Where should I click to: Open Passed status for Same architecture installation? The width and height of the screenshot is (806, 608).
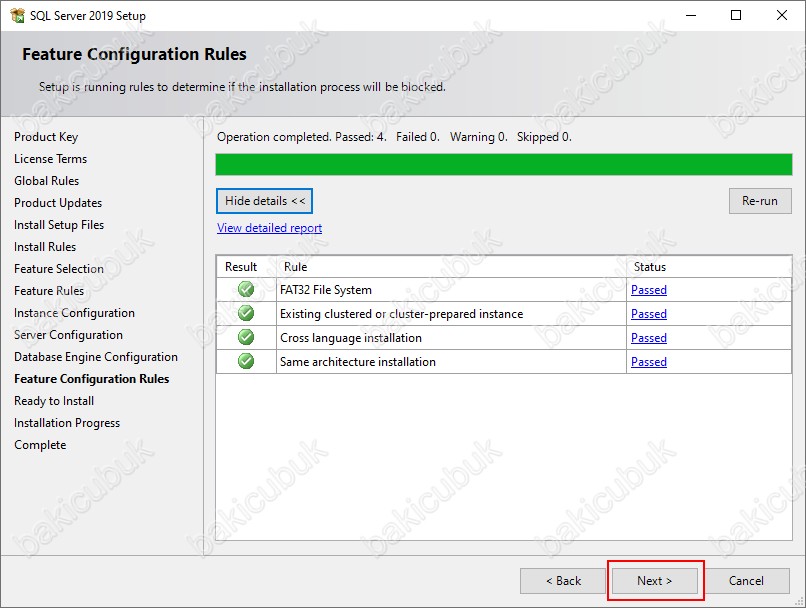[x=649, y=362]
